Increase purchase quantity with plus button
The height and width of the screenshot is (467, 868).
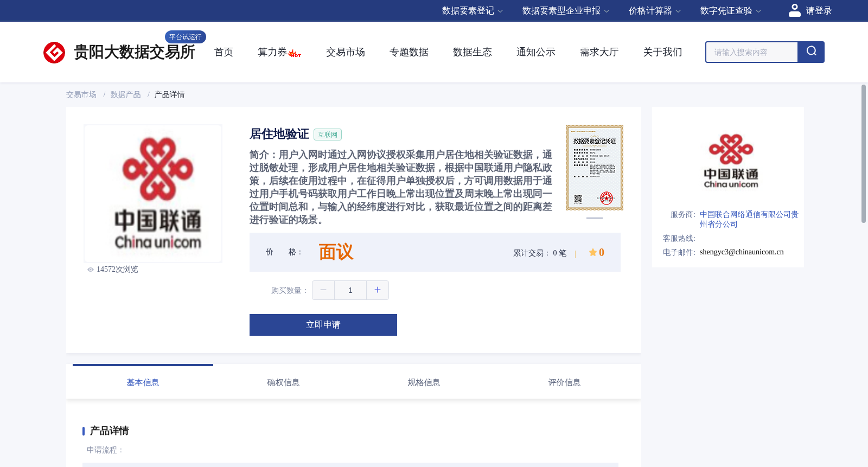click(x=378, y=290)
